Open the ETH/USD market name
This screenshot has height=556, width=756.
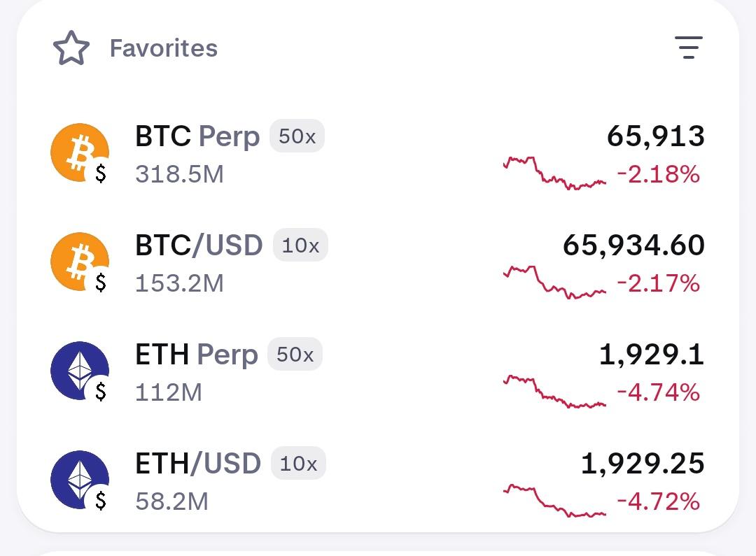pos(197,464)
